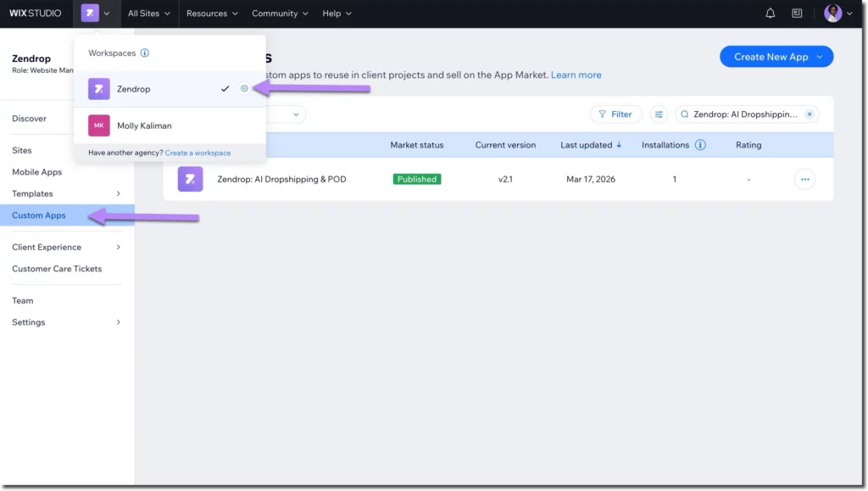Viewport: 868px width, 491px height.
Task: Open more actions for the Zendrop app row
Action: (x=804, y=179)
